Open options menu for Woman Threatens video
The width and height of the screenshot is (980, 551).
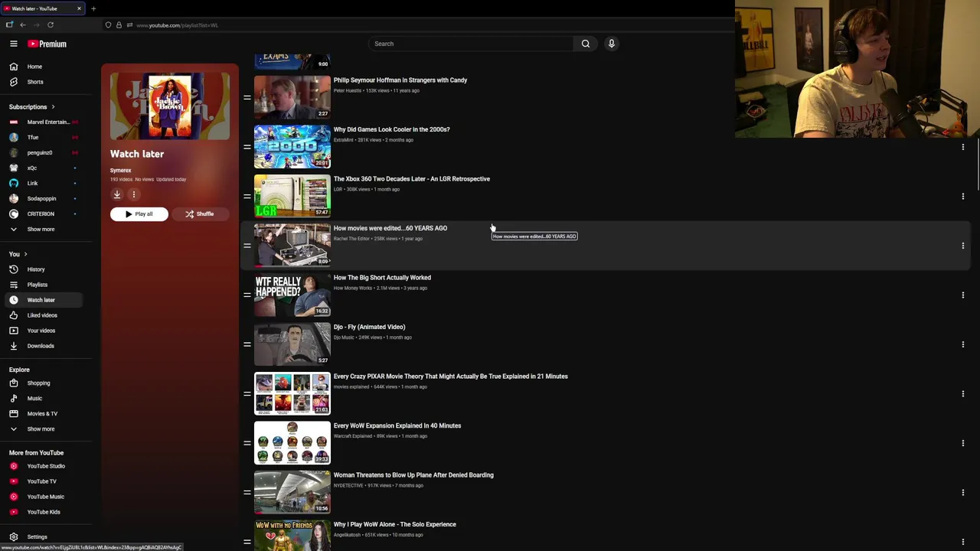pos(962,493)
